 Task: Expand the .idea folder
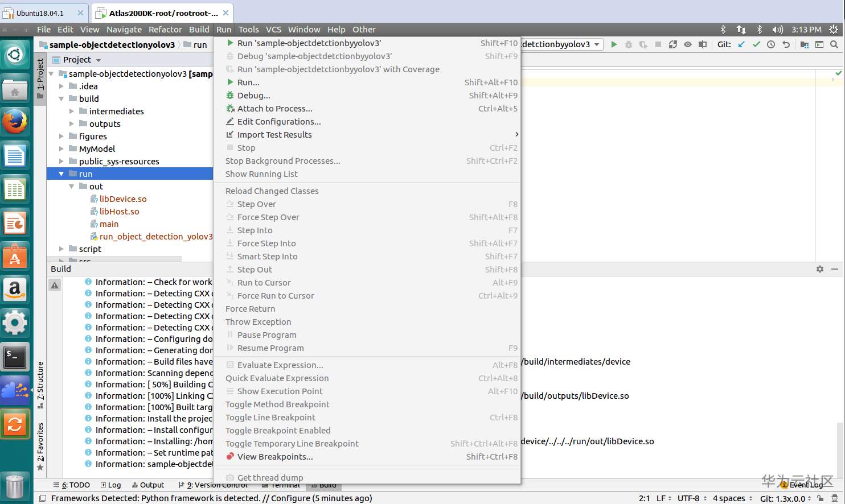(61, 86)
